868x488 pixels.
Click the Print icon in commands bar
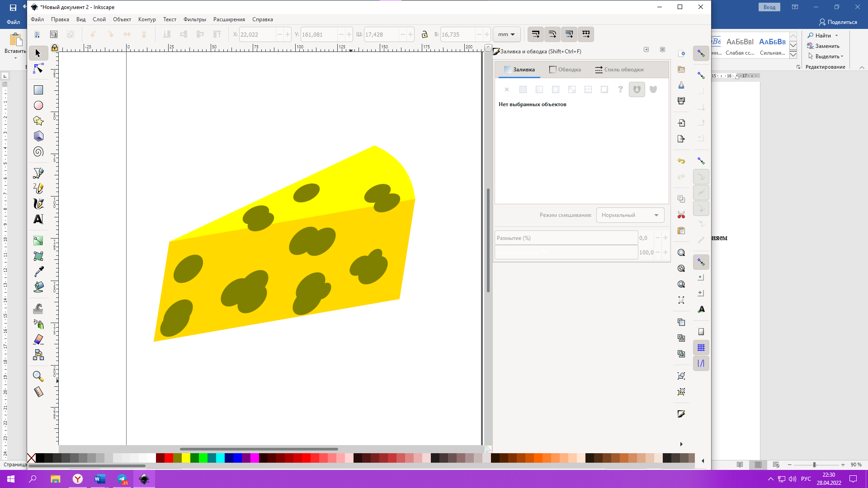pos(681,101)
